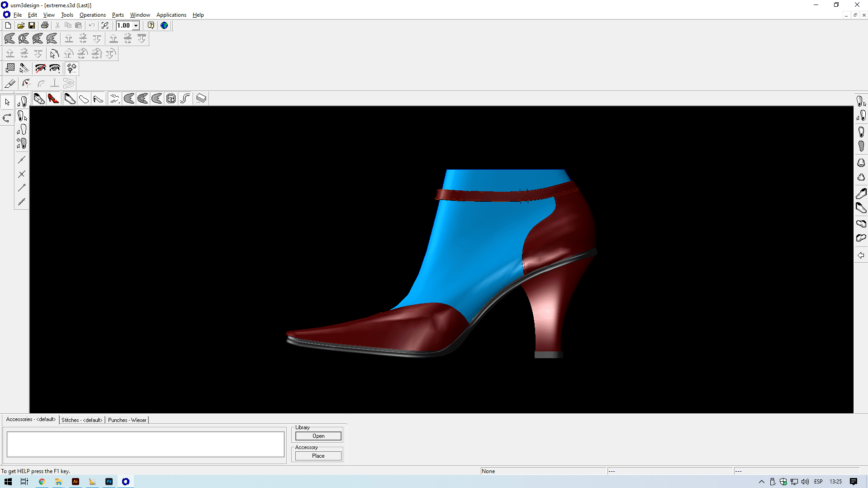868x488 pixels.
Task: Click the Library Open button
Action: [318, 436]
